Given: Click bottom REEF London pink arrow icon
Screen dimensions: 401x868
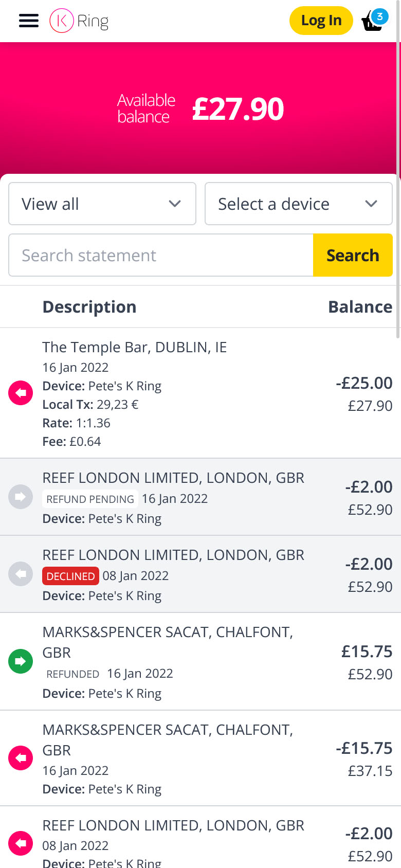Looking at the screenshot, I should click(x=21, y=843).
